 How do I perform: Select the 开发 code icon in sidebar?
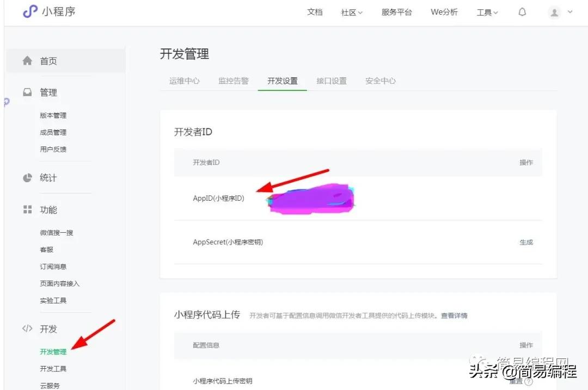click(27, 329)
